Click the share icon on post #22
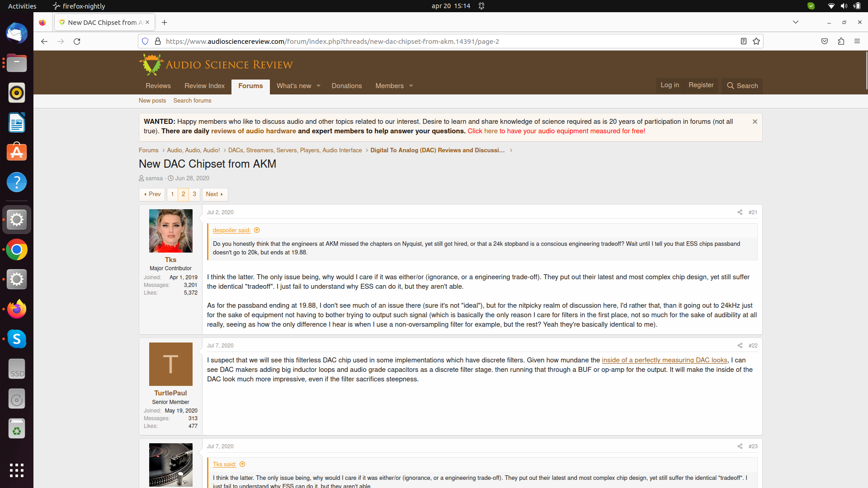Viewport: 868px width, 488px height. tap(740, 345)
